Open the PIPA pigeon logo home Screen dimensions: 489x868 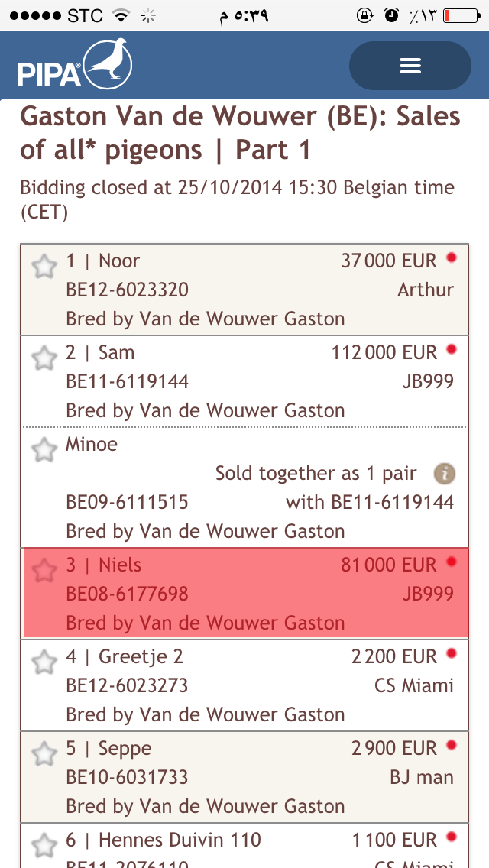75,65
